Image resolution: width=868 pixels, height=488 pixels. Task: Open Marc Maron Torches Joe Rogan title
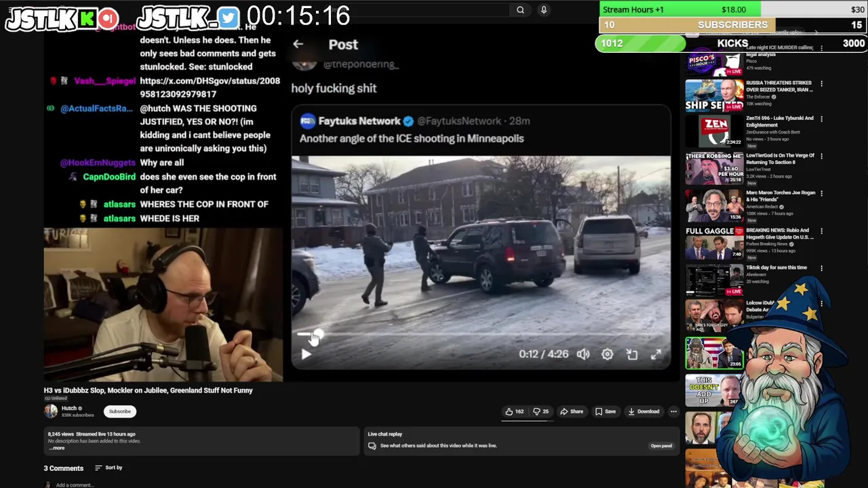pos(780,196)
